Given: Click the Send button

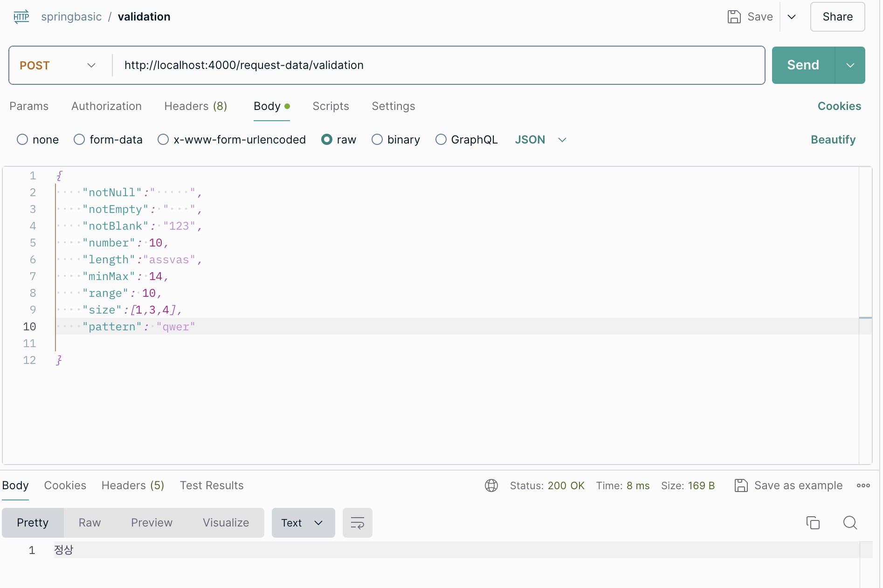Looking at the screenshot, I should click(x=803, y=65).
